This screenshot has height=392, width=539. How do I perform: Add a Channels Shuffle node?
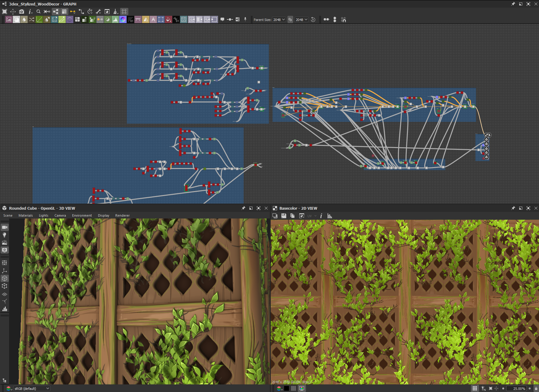[x=32, y=19]
